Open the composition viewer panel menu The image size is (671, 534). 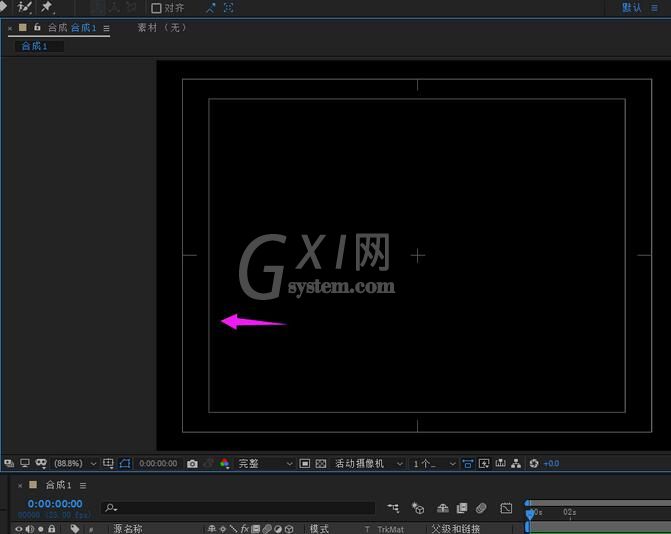(107, 28)
